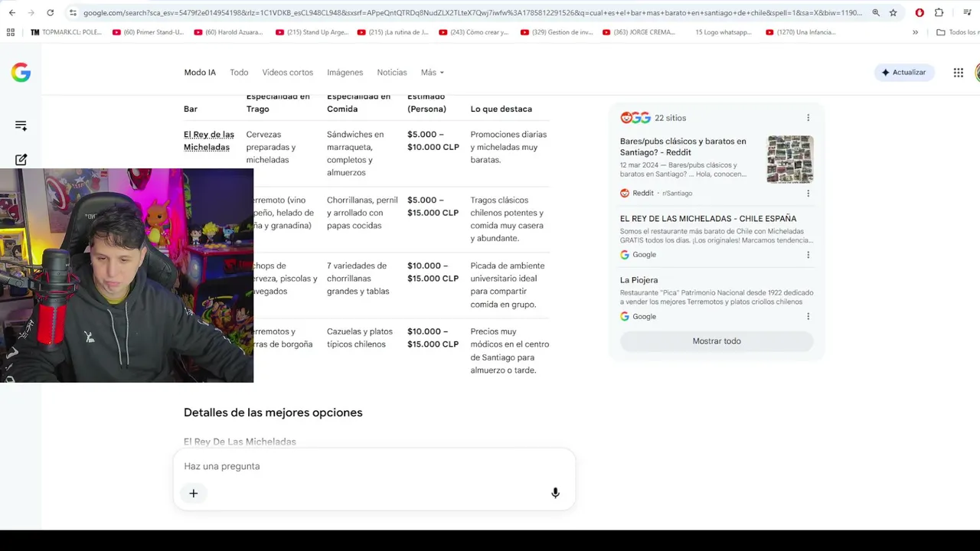Click the 22 sitios sources label
The height and width of the screenshot is (551, 980).
(x=670, y=118)
